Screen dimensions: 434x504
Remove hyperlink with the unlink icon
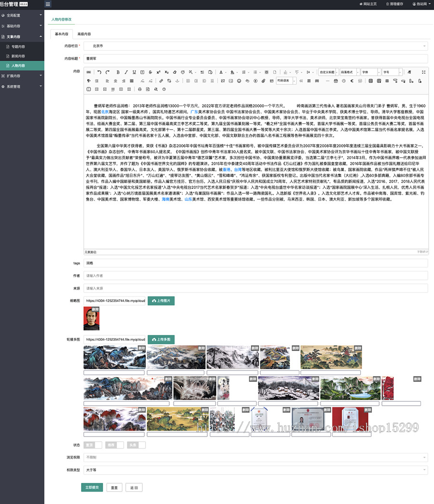(169, 81)
